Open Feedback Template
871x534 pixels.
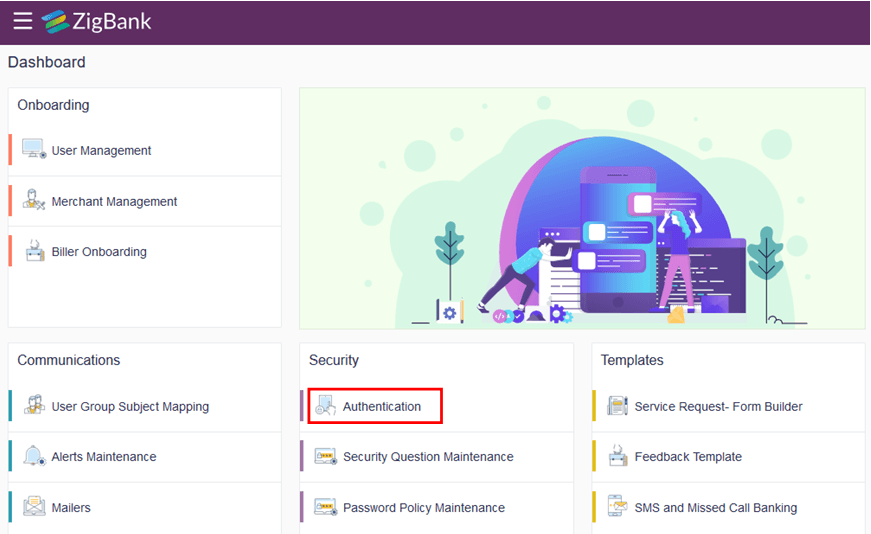(x=688, y=457)
